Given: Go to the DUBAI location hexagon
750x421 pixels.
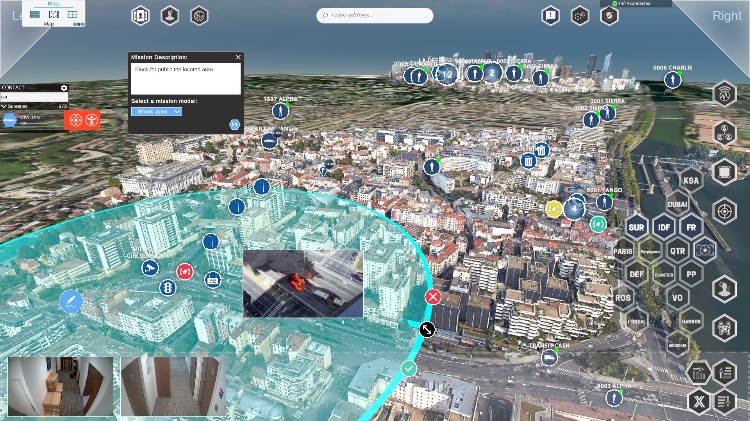Looking at the screenshot, I should click(677, 204).
